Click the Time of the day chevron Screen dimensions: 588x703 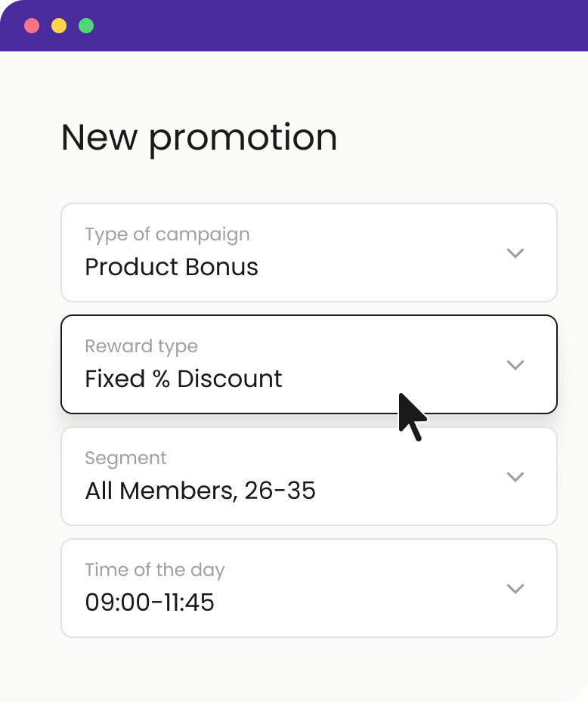[x=515, y=588]
